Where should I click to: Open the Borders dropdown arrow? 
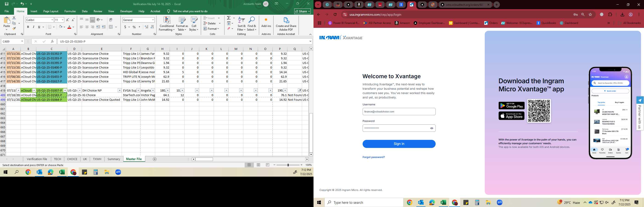pyautogui.click(x=54, y=27)
